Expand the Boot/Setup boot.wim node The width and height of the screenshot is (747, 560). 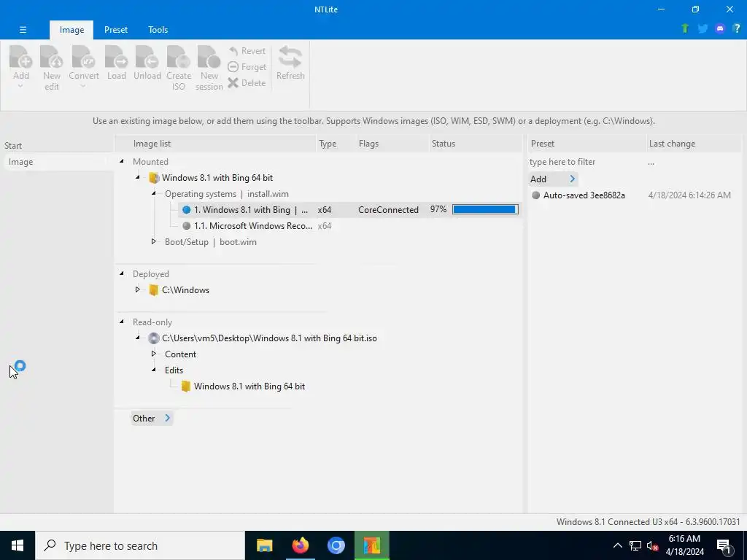153,241
